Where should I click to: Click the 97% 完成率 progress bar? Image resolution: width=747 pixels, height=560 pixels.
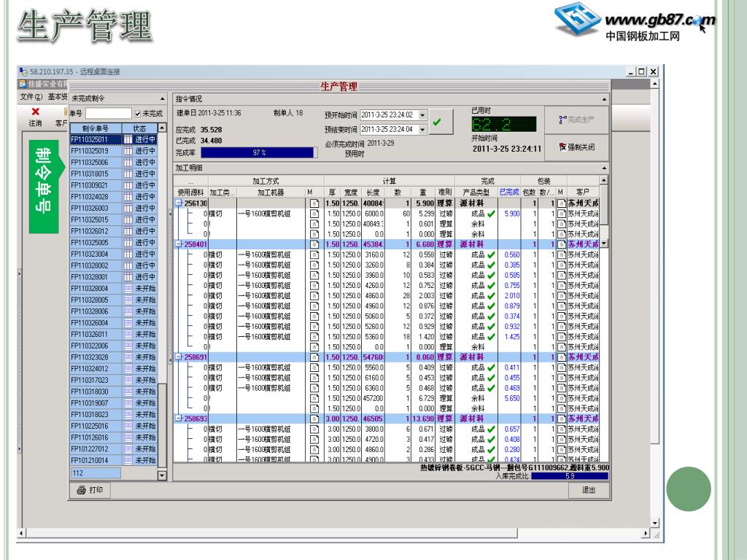(258, 152)
